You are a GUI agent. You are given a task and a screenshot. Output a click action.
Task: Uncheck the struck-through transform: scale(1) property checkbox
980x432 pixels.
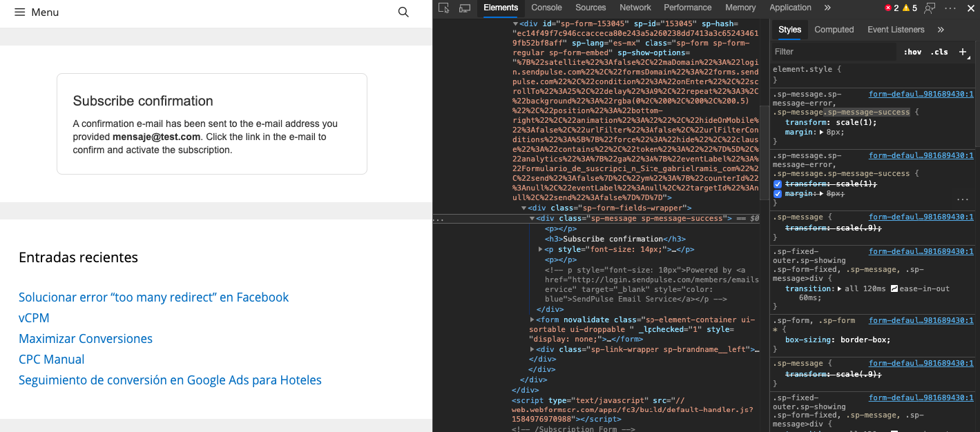point(778,184)
